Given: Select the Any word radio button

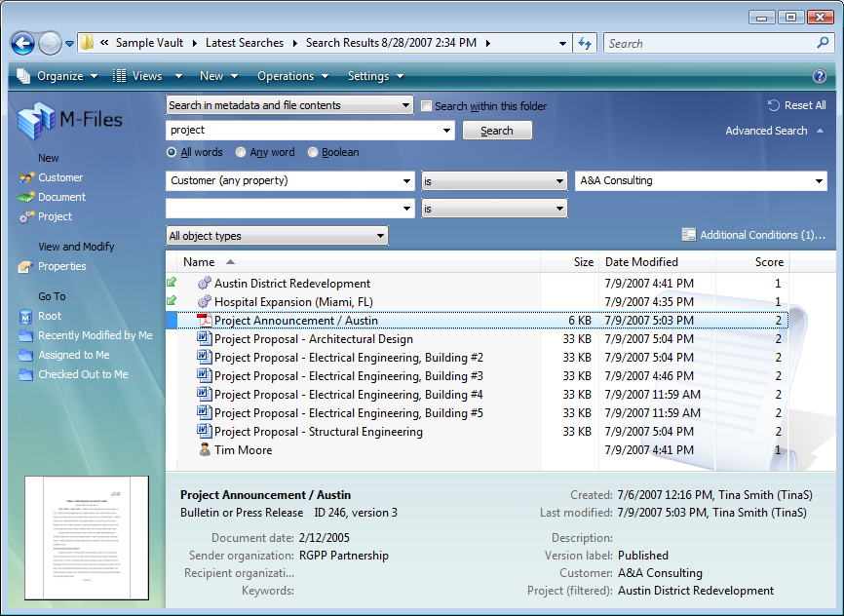Looking at the screenshot, I should (x=241, y=152).
